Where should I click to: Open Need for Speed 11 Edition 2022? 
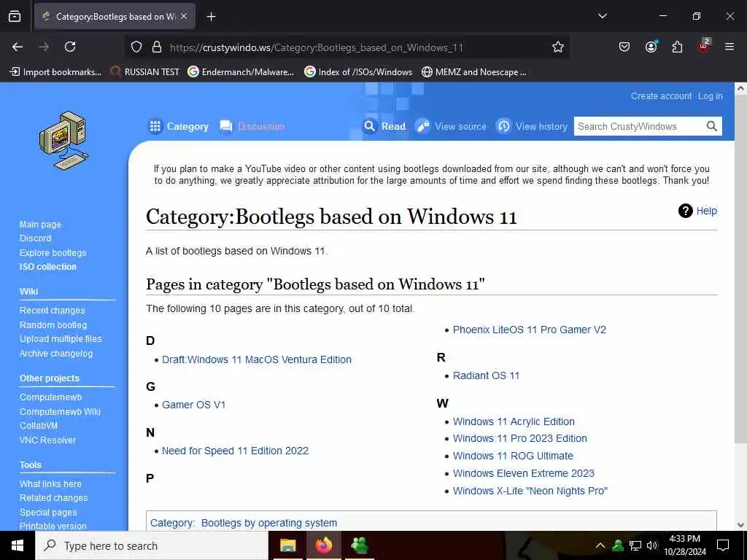pos(236,451)
